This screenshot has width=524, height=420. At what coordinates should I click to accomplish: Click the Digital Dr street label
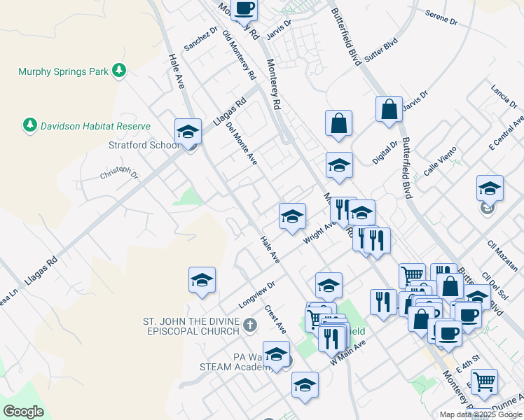385,153
